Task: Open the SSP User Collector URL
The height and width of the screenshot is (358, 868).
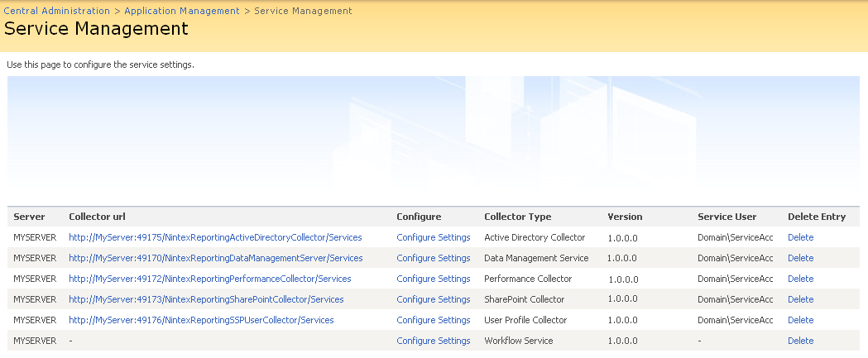Action: pyautogui.click(x=201, y=320)
